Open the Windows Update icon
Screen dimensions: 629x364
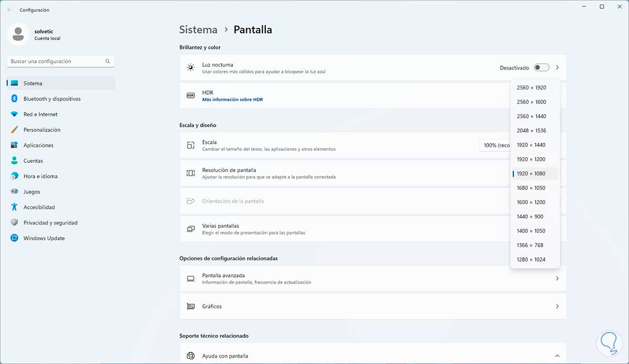(x=14, y=238)
